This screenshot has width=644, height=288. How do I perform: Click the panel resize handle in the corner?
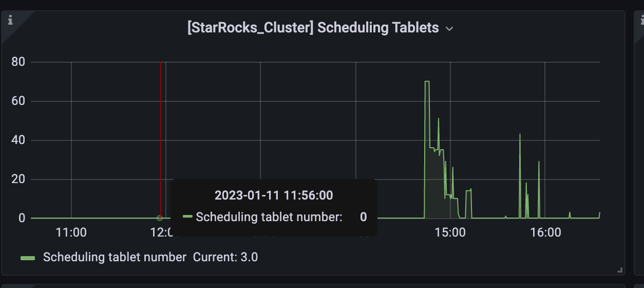click(620, 269)
